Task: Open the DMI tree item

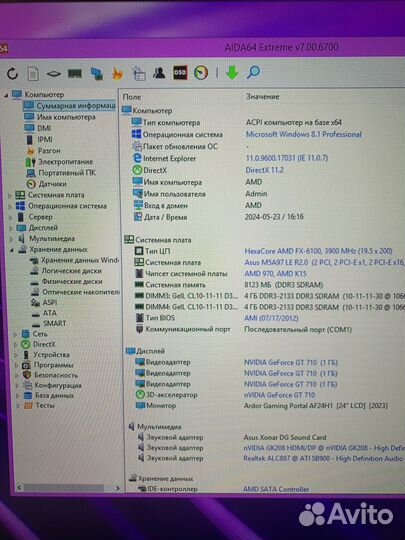Action: click(x=44, y=128)
